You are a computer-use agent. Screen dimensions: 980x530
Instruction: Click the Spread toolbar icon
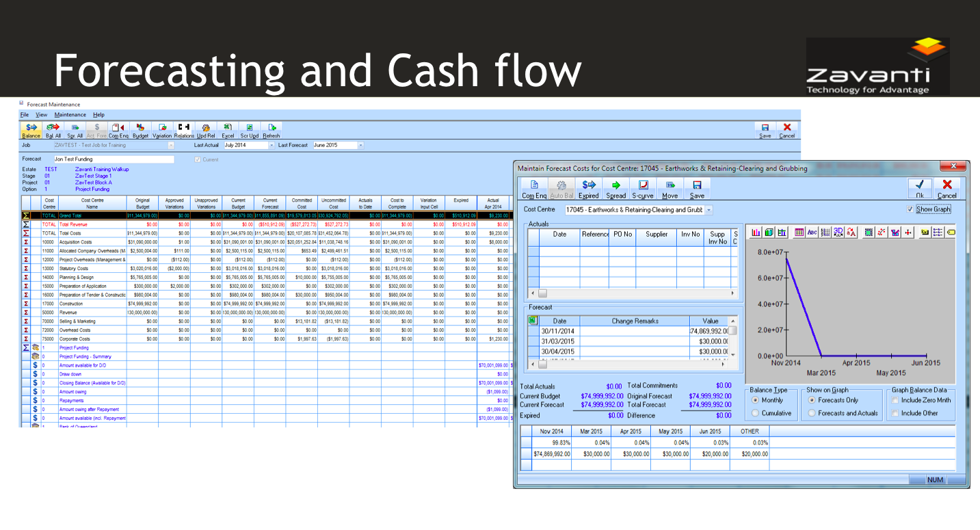tap(615, 189)
